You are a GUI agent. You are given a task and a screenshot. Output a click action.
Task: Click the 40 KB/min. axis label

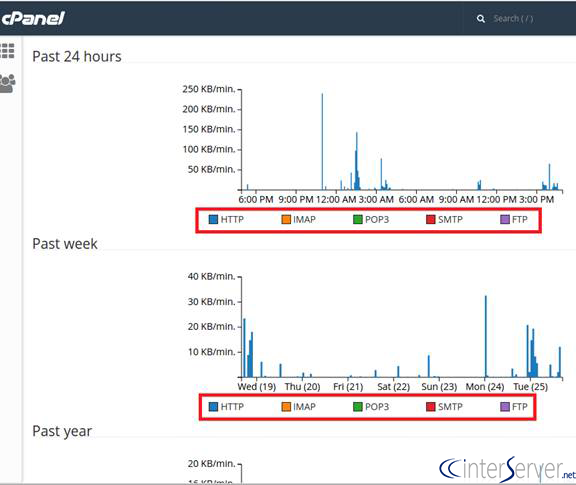coord(211,276)
